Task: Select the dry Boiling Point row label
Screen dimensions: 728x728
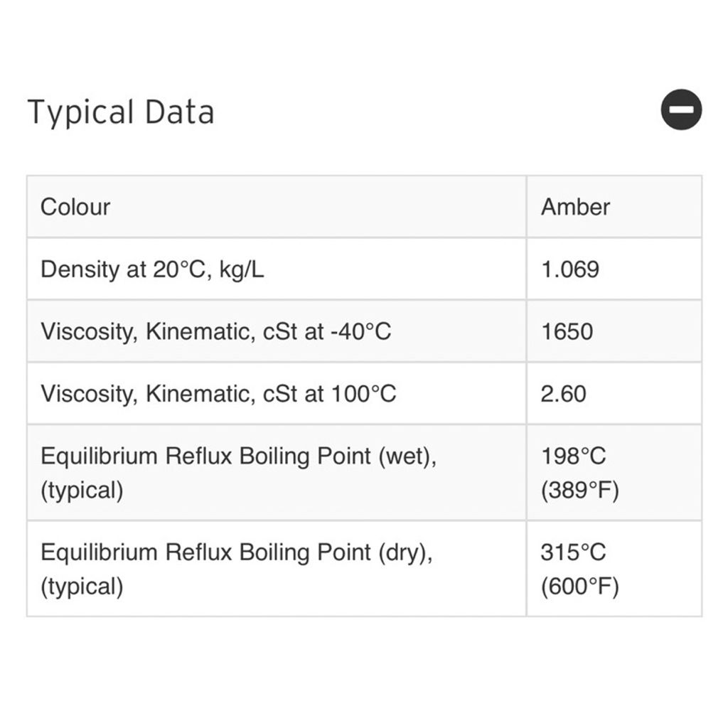Action: click(237, 569)
